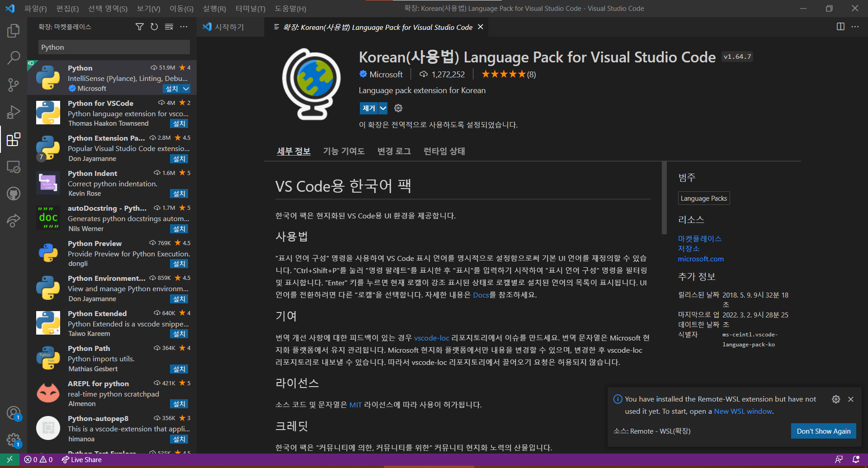Select the 세부 정보 tab

(293, 151)
